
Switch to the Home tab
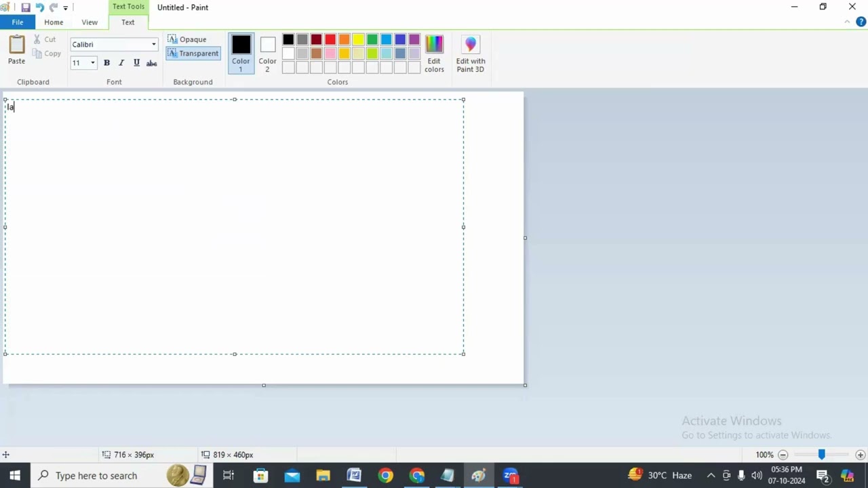pos(54,22)
